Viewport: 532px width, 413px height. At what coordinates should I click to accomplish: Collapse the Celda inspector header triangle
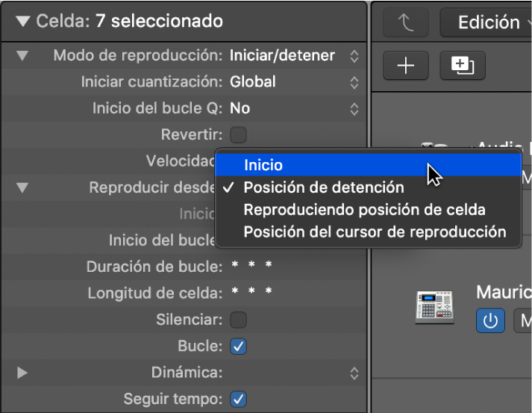point(23,22)
